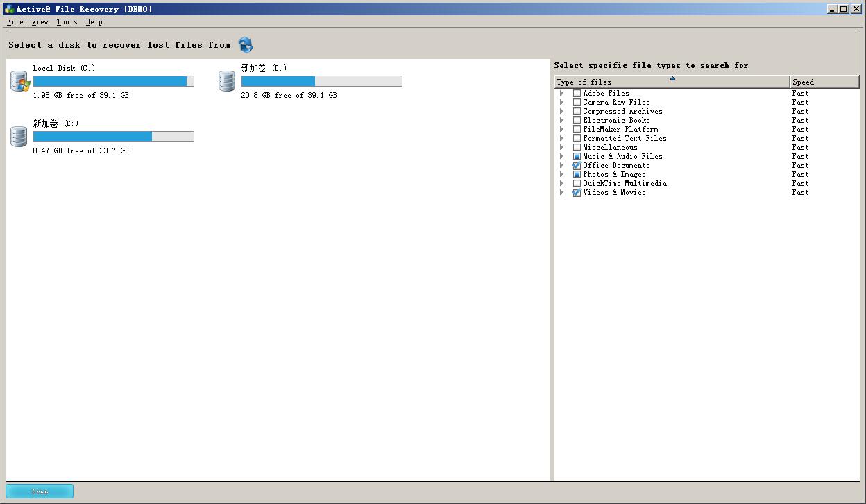Expand the Camera Raw Files node
Image resolution: width=866 pixels, height=504 pixels.
pos(562,103)
